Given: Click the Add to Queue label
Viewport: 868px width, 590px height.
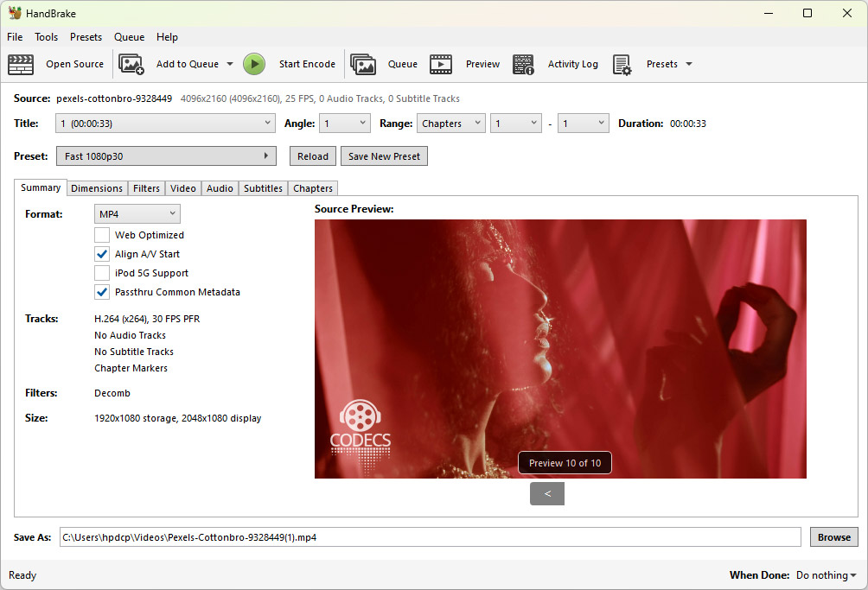Looking at the screenshot, I should 187,64.
